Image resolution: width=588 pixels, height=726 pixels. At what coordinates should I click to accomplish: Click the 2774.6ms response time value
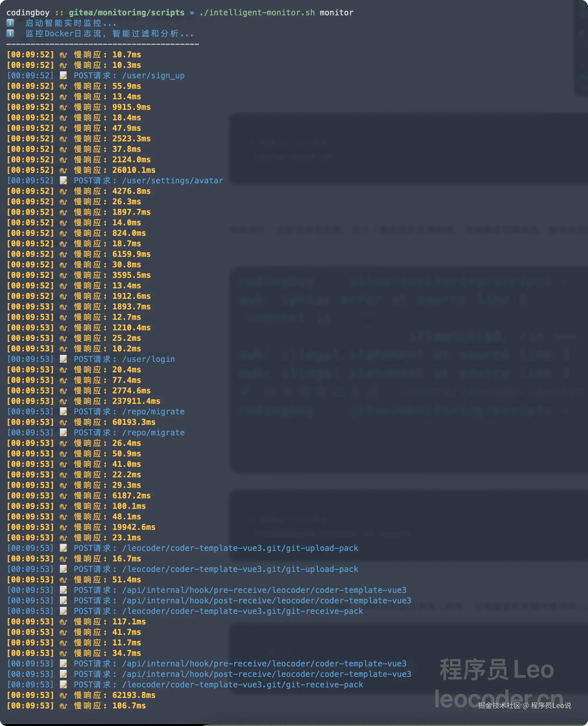point(131,391)
